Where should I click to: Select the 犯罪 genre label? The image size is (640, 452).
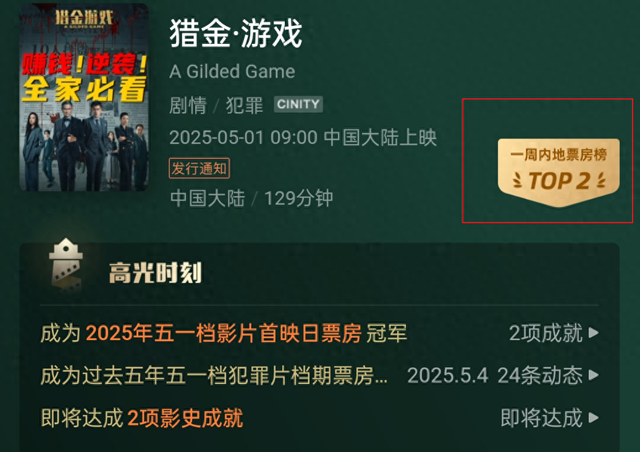244,105
